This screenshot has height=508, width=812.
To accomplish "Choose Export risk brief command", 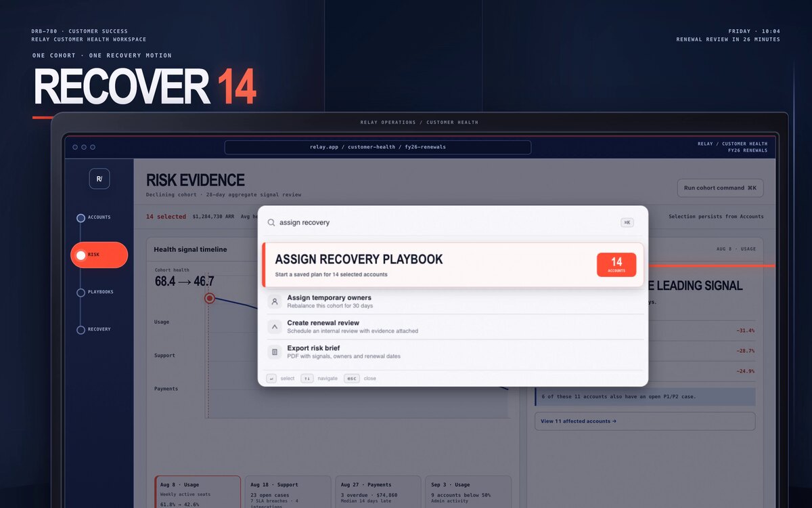I will point(453,352).
